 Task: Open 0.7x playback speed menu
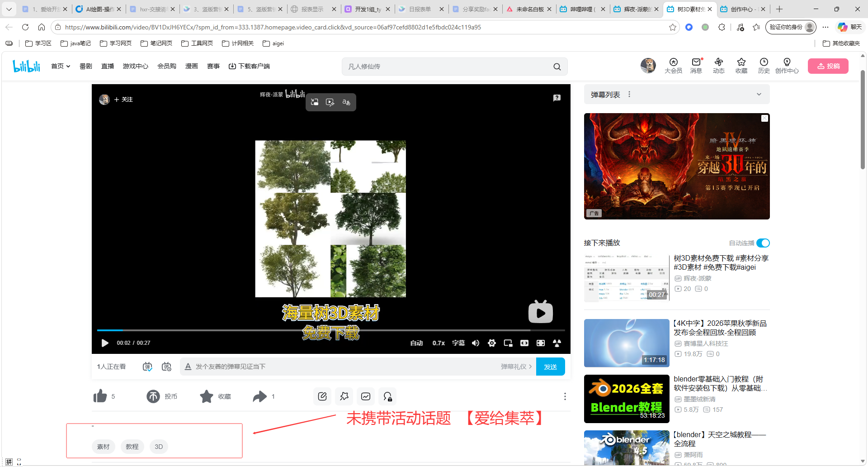[439, 343]
